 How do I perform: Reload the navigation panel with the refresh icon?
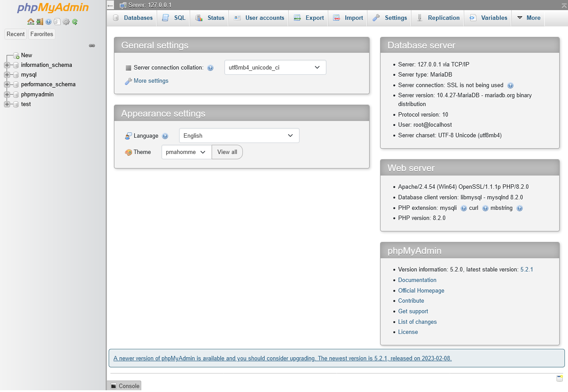(75, 22)
